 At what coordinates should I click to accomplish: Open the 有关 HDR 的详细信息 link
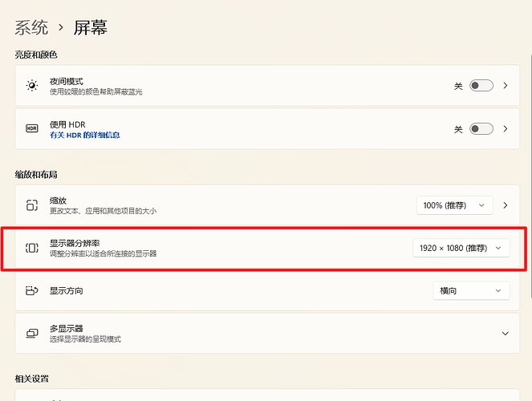click(84, 135)
